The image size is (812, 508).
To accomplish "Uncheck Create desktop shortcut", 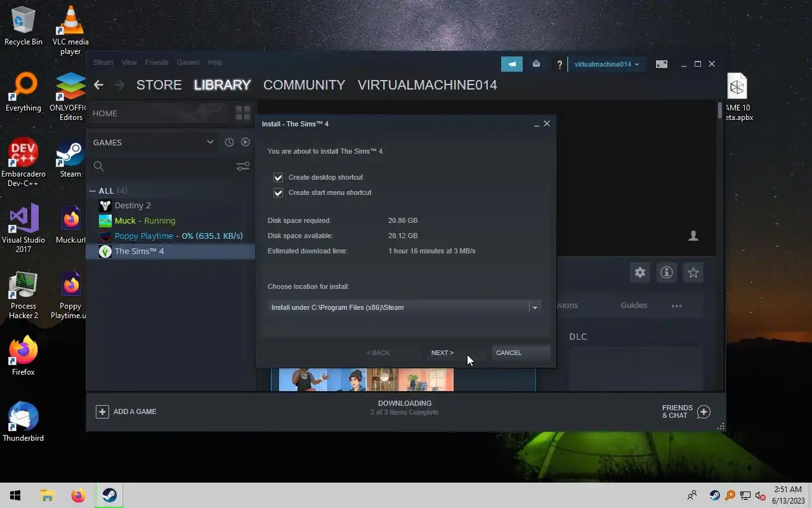I will [278, 177].
